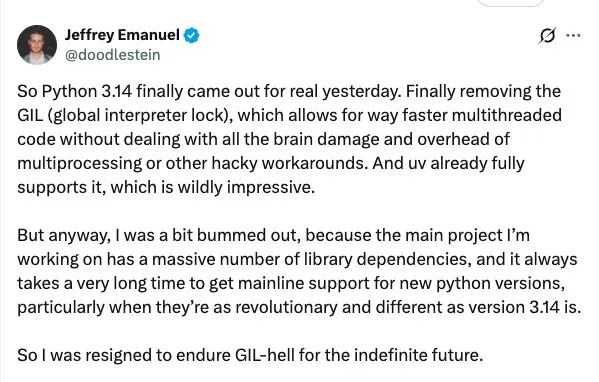Visit the Jeffrey Emanuel display name link

(x=122, y=35)
